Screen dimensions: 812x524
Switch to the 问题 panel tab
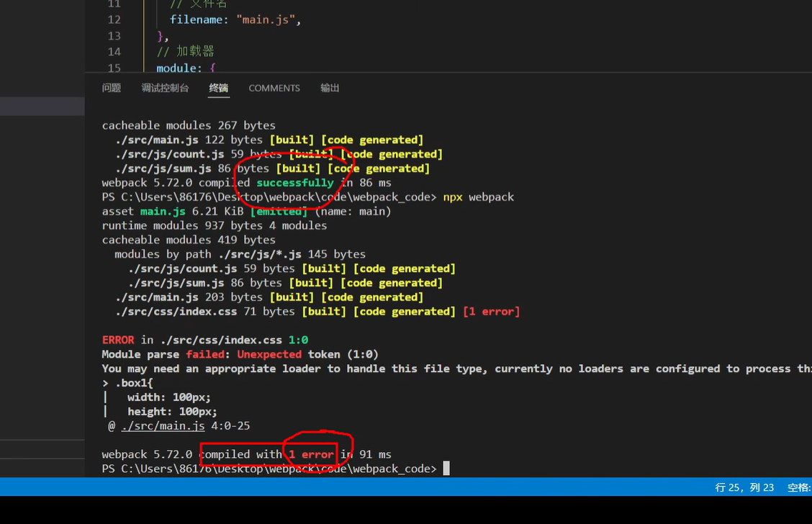111,88
